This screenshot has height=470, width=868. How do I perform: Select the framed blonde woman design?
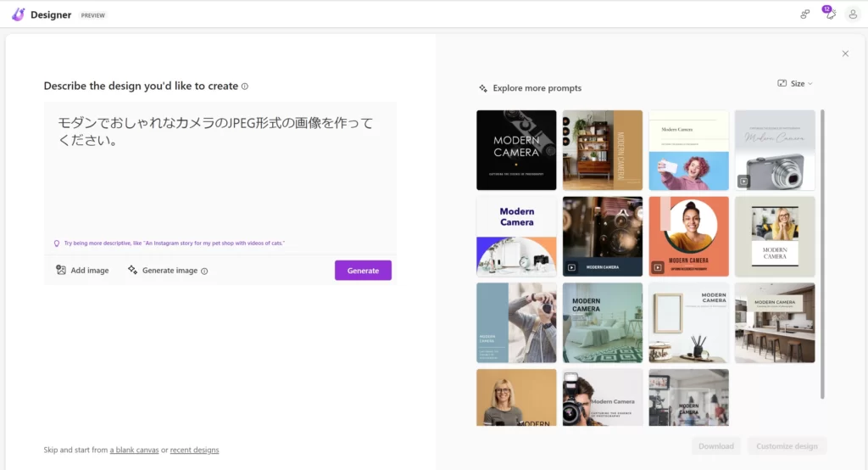[x=775, y=237]
